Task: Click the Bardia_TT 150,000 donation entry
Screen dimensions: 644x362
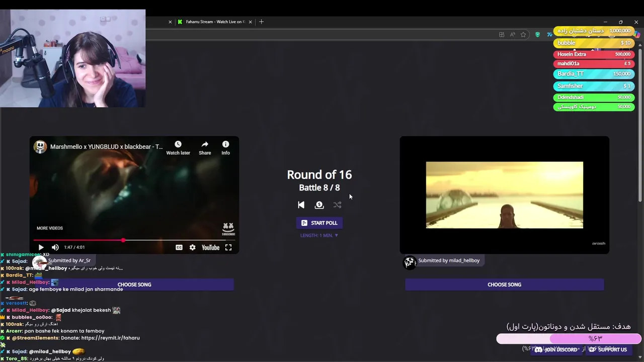Action: (x=594, y=74)
